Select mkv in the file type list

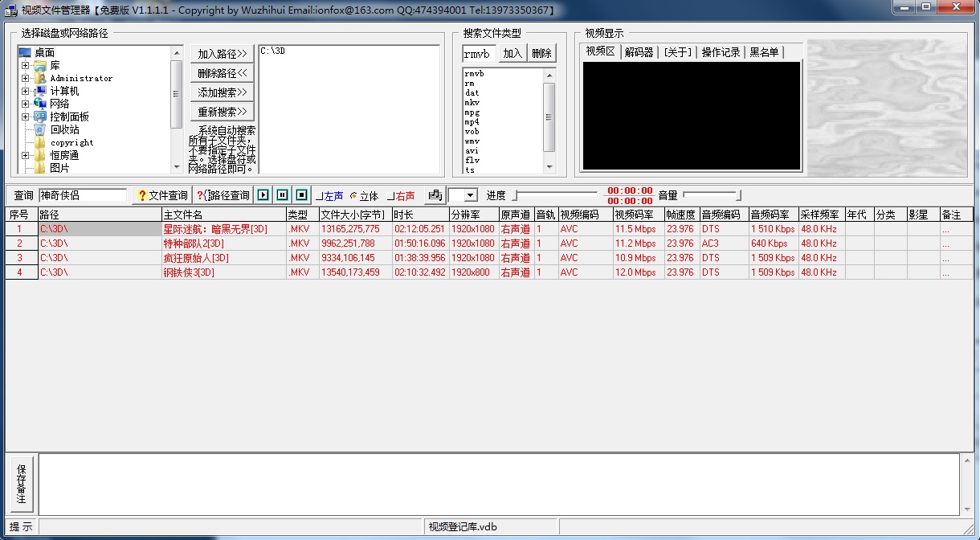(472, 103)
